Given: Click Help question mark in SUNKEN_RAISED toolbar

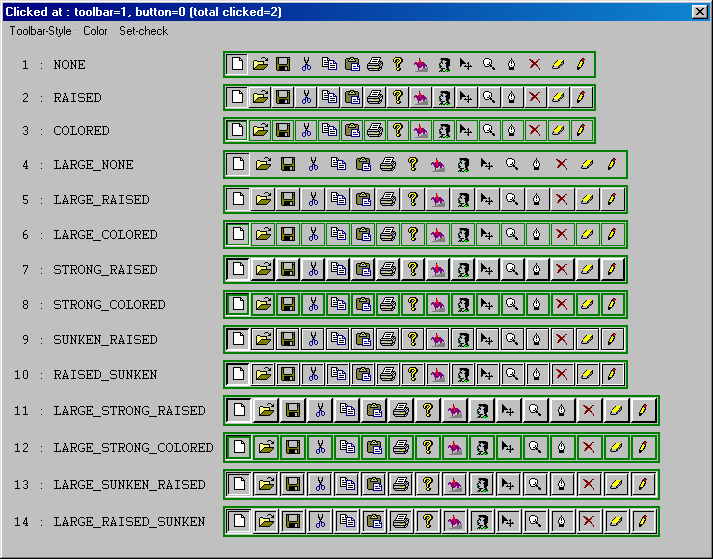Looking at the screenshot, I should coord(412,339).
